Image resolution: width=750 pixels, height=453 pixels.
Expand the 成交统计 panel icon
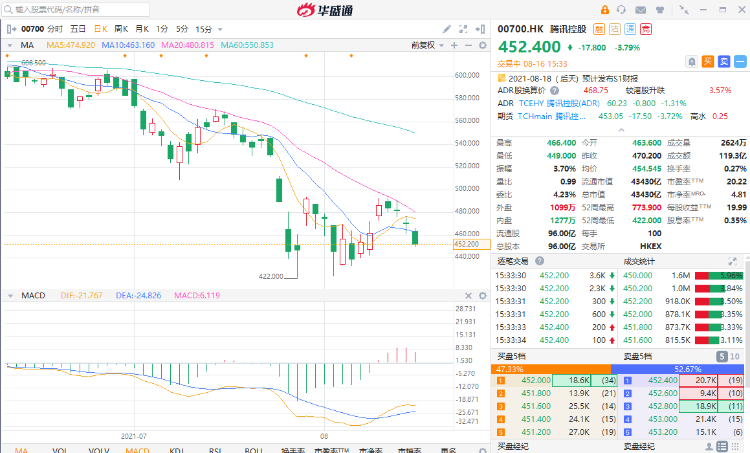(x=732, y=261)
